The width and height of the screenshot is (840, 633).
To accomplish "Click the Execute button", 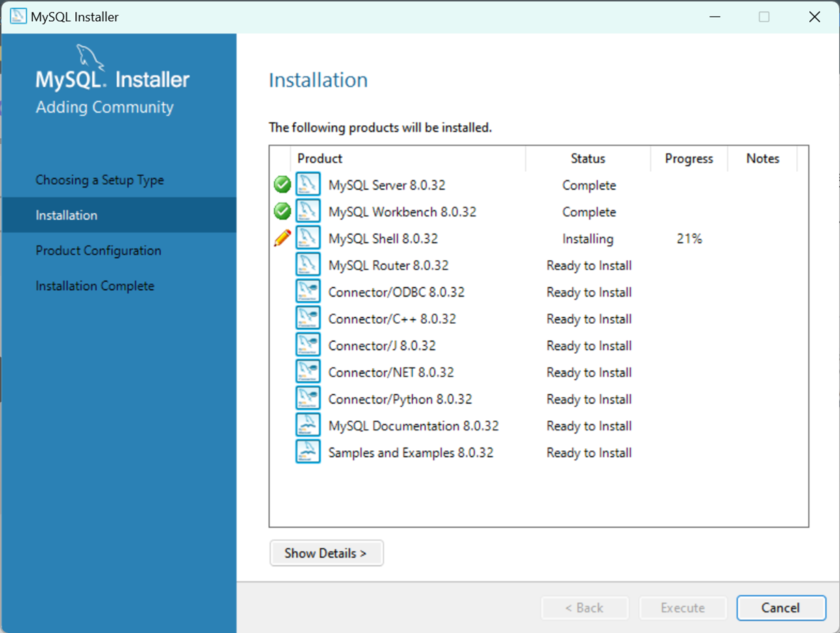I will (x=683, y=608).
